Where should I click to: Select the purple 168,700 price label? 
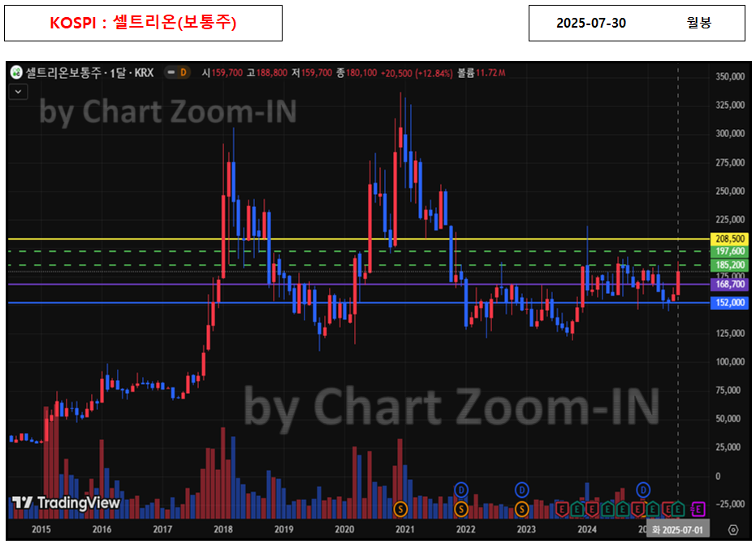[729, 284]
